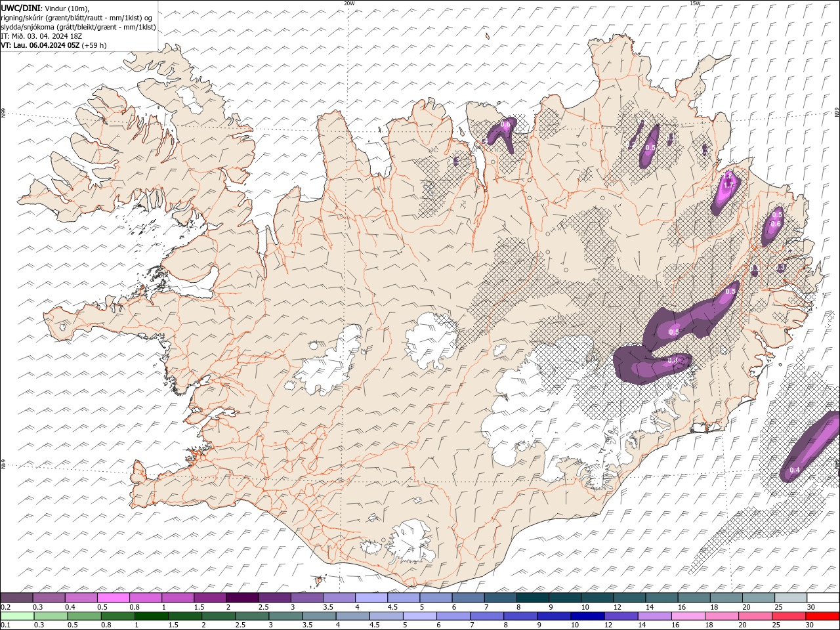Pick the upper legend swatch starting at 1.5

(x=209, y=598)
